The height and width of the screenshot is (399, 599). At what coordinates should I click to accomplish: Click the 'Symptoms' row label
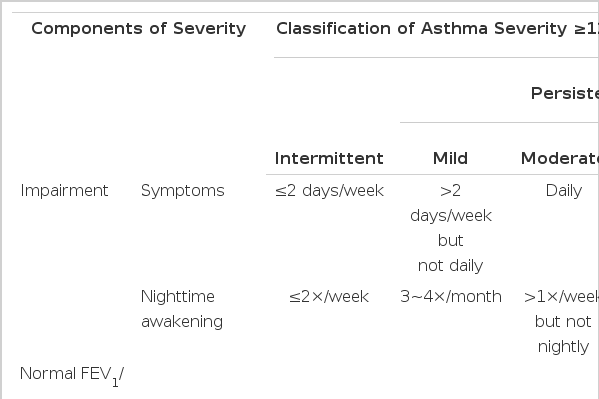183,190
